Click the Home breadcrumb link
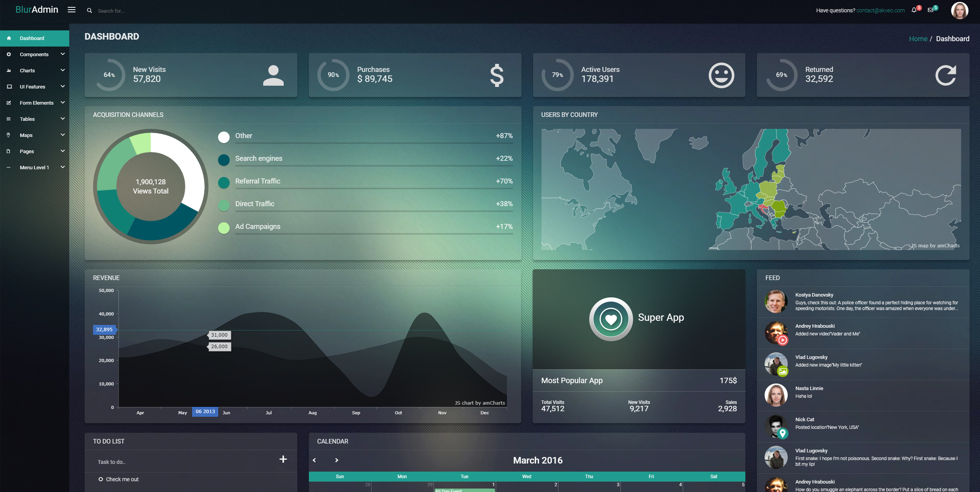This screenshot has width=980, height=492. coord(918,39)
